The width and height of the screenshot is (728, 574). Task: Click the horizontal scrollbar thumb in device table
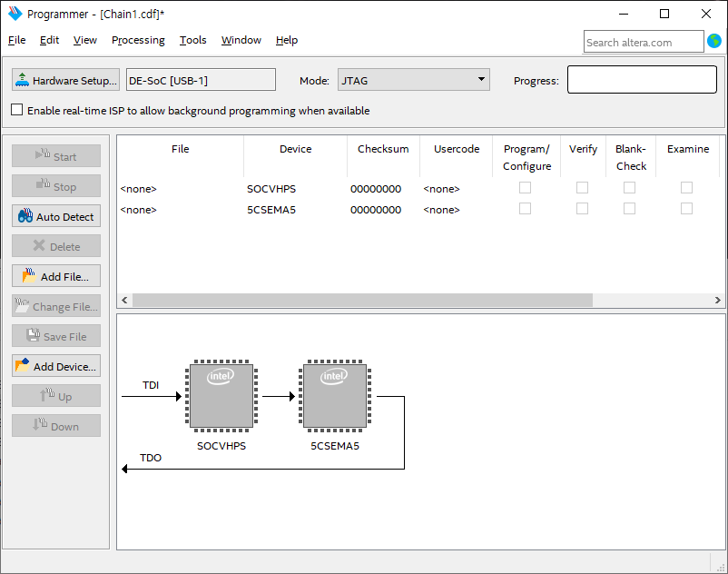click(362, 300)
